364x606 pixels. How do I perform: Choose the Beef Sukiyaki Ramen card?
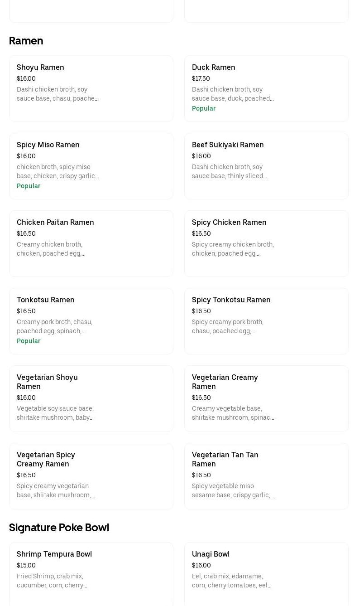click(266, 166)
